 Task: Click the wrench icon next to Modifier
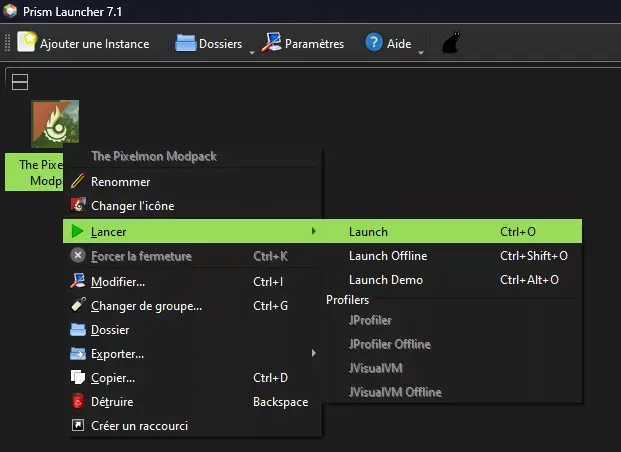tap(78, 280)
